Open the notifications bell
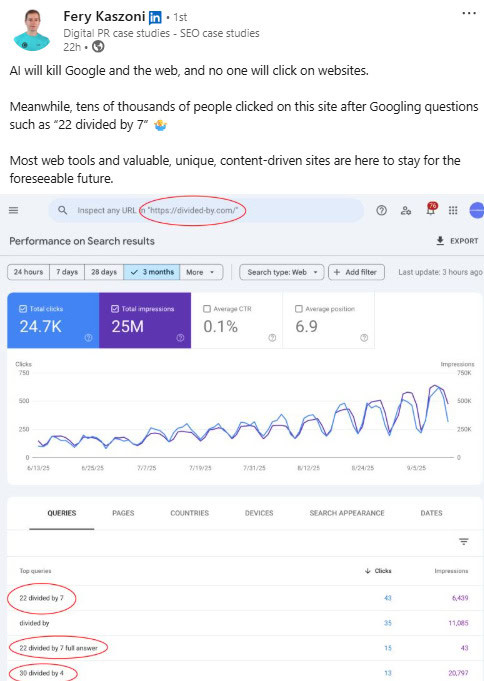Viewport: 484px width, 681px height. click(x=431, y=210)
